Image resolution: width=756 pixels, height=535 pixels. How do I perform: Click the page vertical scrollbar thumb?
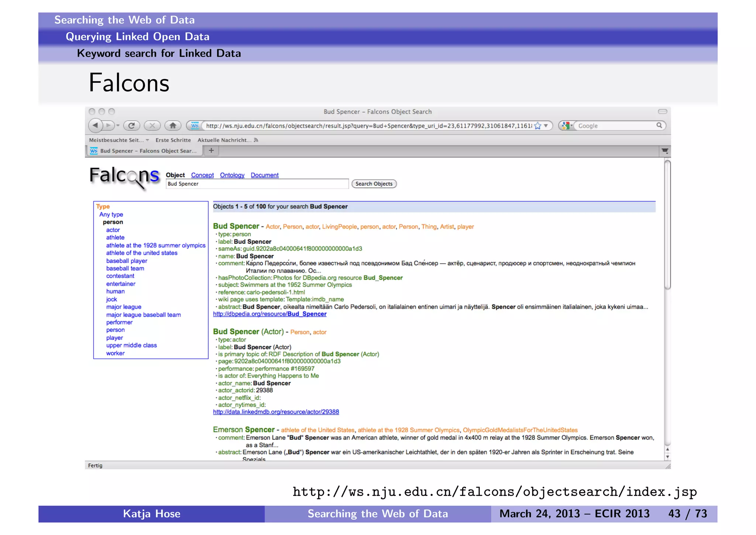tap(667, 225)
